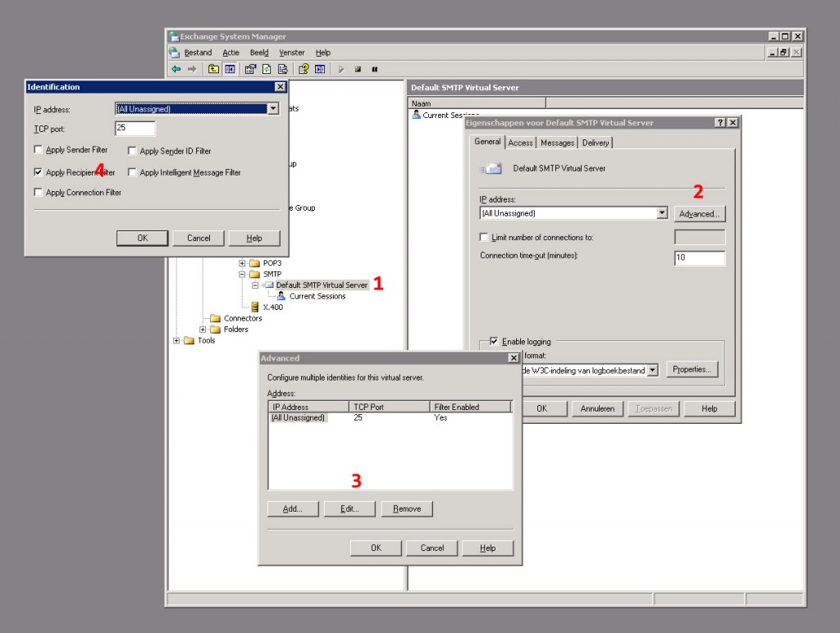Click the Up one level folder icon
The height and width of the screenshot is (633, 840).
[x=213, y=69]
